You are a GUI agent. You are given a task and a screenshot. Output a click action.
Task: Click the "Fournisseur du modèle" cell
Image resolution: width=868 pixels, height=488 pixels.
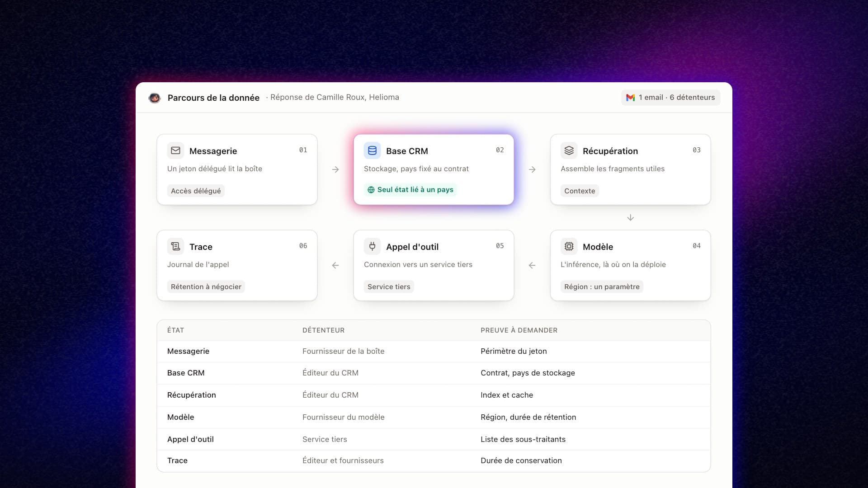(343, 417)
